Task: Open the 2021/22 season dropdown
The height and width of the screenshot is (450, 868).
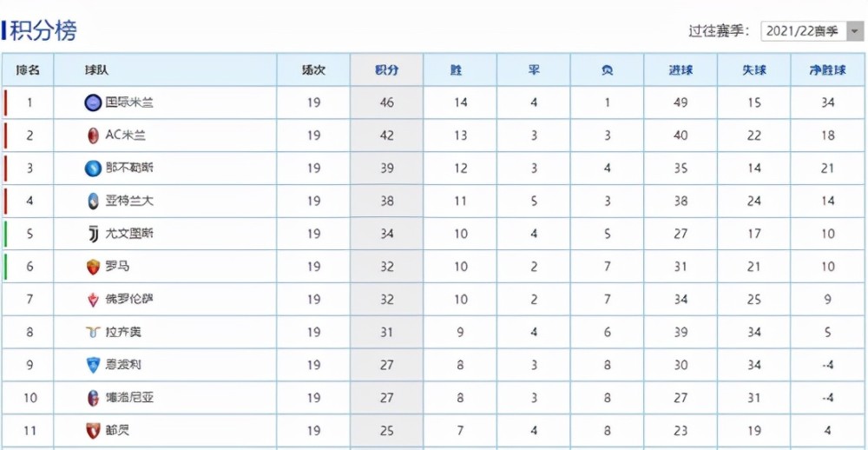Action: point(810,31)
